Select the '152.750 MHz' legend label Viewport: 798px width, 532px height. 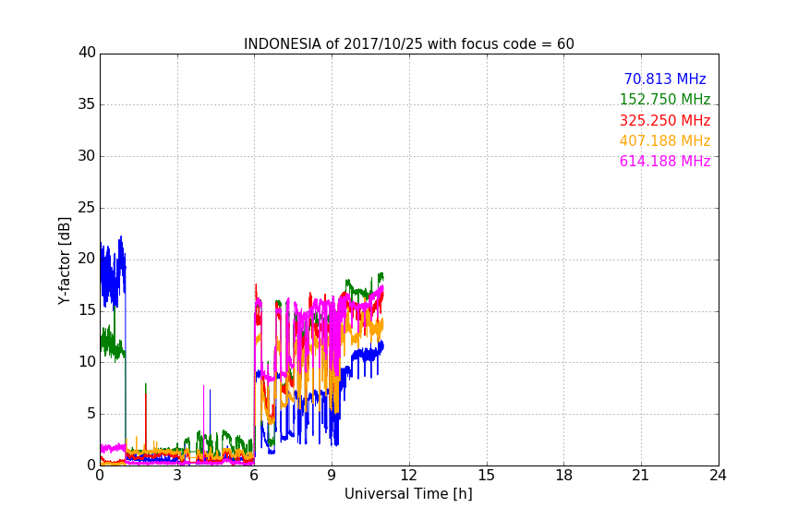pos(665,99)
